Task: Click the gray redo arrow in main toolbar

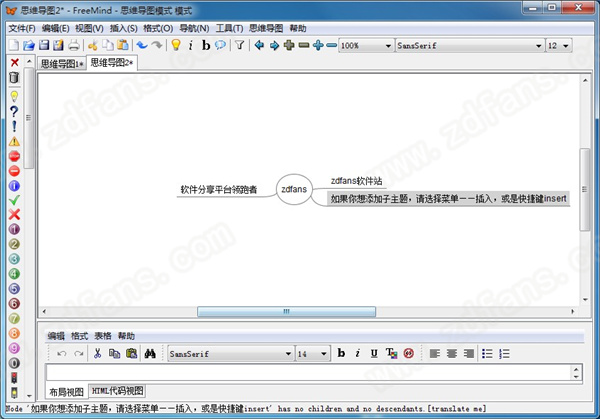Action: click(x=157, y=45)
